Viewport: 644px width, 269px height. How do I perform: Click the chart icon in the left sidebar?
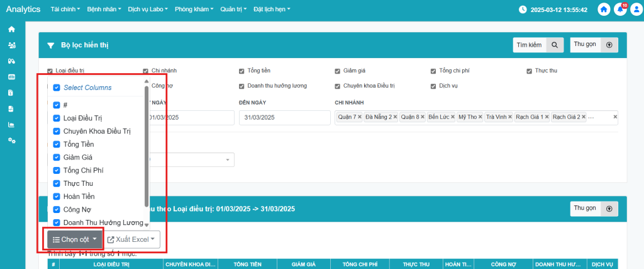pos(11,124)
